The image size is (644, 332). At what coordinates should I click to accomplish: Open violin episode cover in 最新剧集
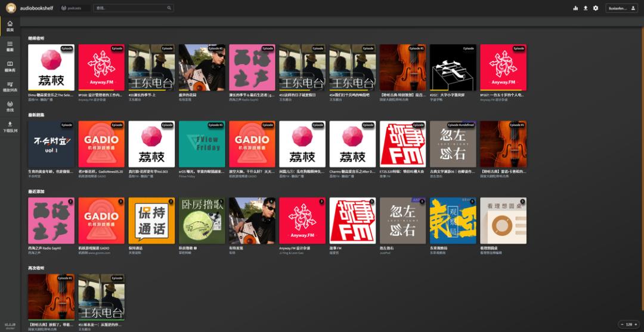pyautogui.click(x=503, y=144)
